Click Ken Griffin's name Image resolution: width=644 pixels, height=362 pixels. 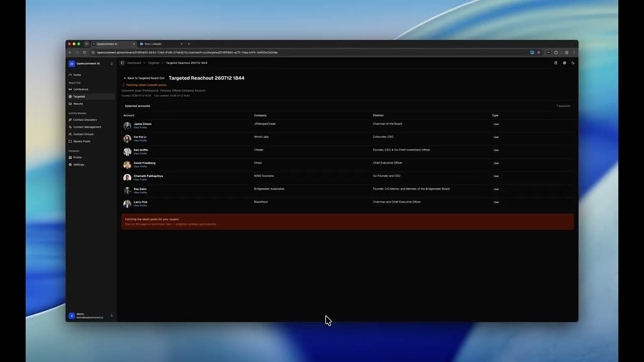[141, 150]
